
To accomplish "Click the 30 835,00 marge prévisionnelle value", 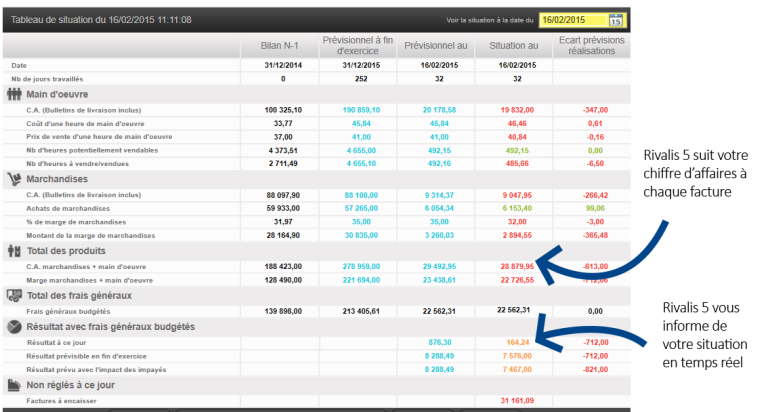I will 361,236.
